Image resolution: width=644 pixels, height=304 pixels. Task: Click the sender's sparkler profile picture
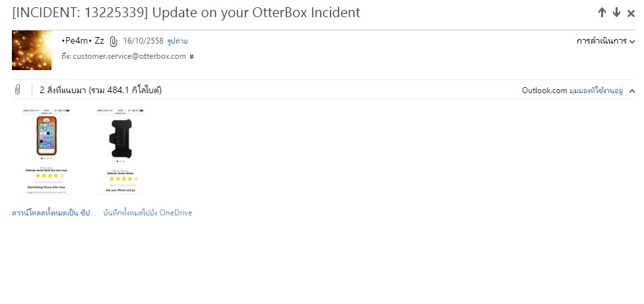pyautogui.click(x=32, y=50)
